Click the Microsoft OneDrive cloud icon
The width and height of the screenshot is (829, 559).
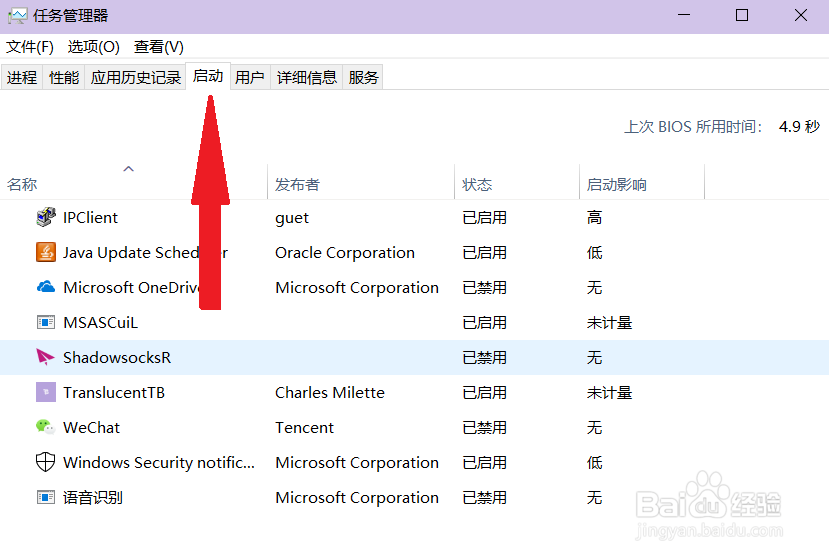click(x=45, y=287)
